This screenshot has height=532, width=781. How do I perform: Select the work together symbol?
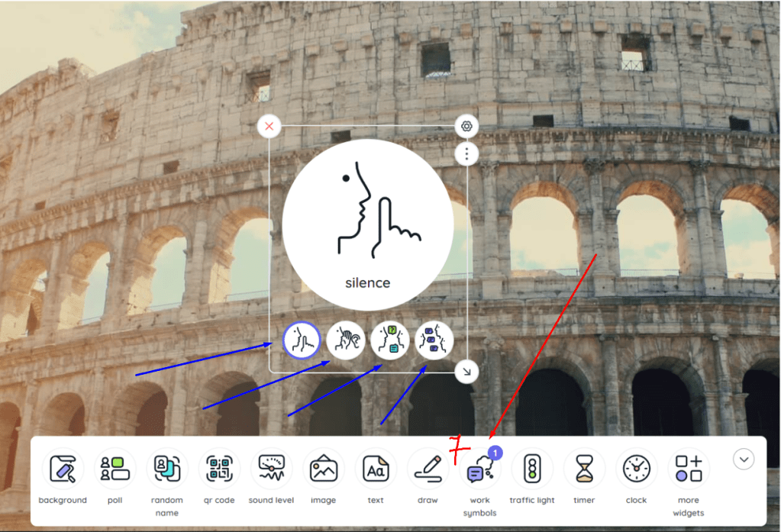pos(434,340)
